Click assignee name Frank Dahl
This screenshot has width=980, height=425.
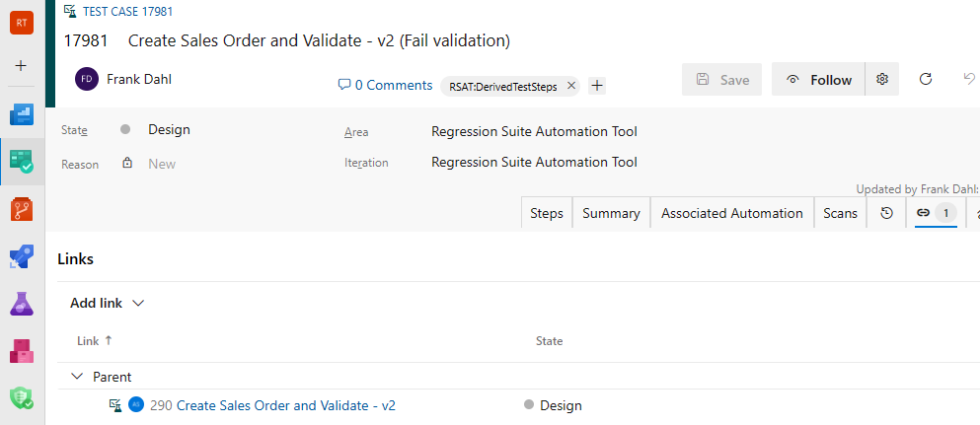click(x=139, y=79)
